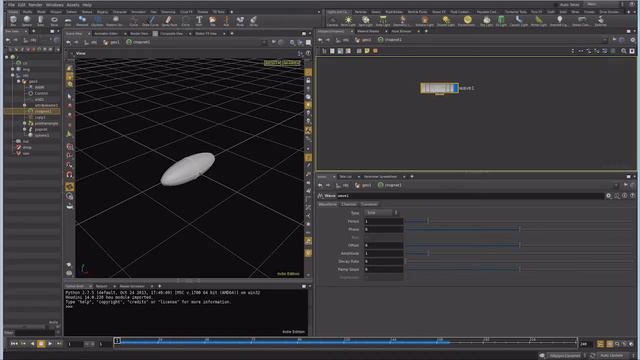Add a Sky Light from shelf
Viewport: 640px width, 360px height.
pos(487,21)
